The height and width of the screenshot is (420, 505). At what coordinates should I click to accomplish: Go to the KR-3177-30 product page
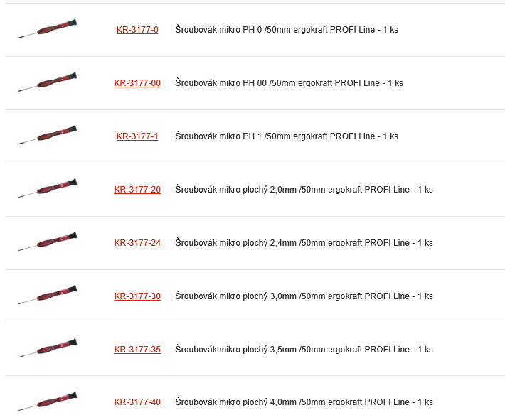pos(137,296)
